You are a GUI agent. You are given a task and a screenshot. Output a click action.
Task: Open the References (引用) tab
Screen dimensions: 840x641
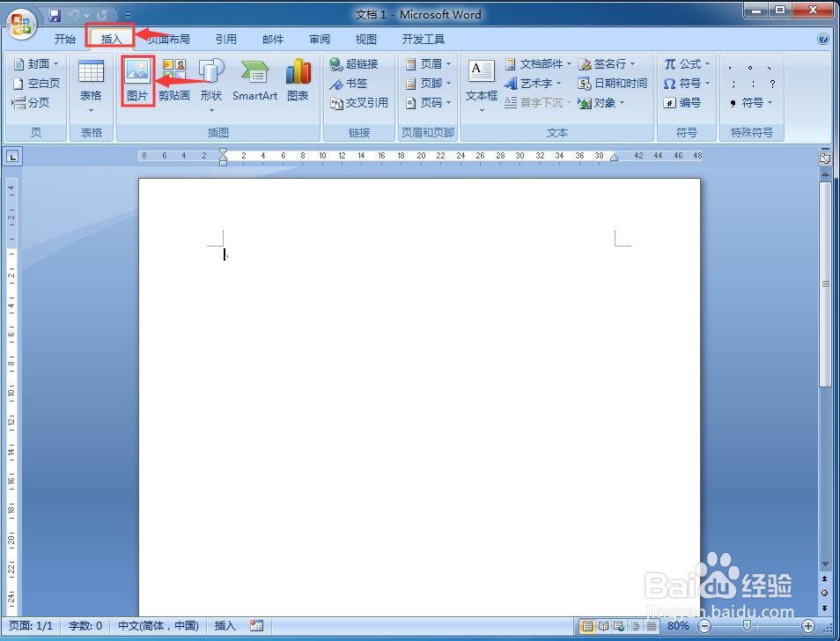pyautogui.click(x=226, y=39)
